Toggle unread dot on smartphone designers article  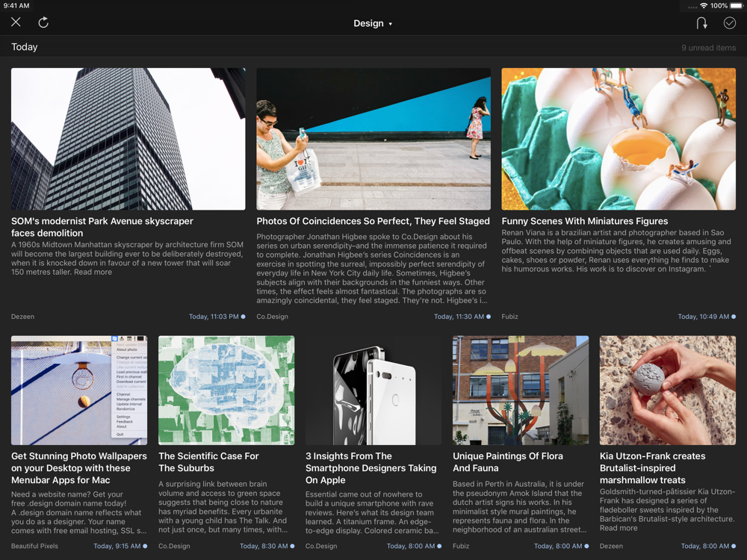tap(439, 547)
